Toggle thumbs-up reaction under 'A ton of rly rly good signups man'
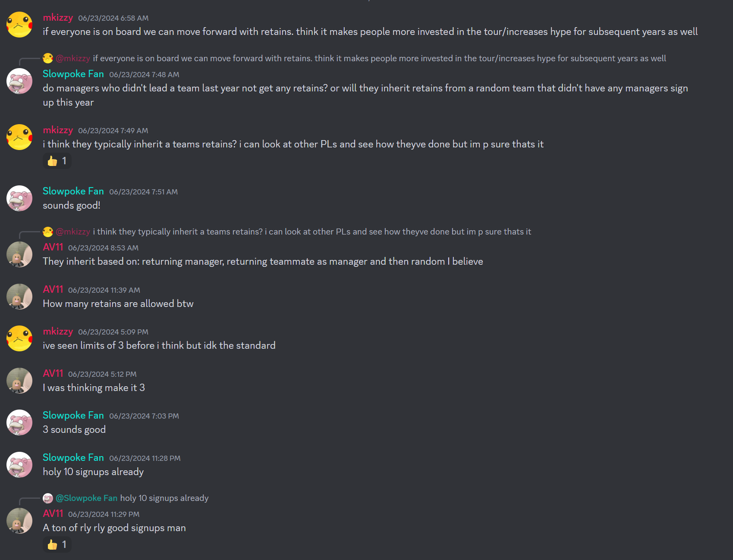 57,545
